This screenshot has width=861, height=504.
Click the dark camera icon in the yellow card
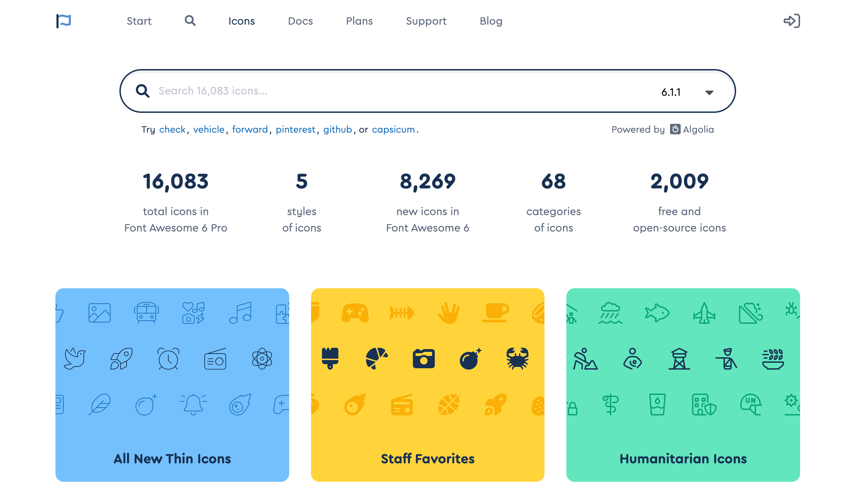point(424,359)
